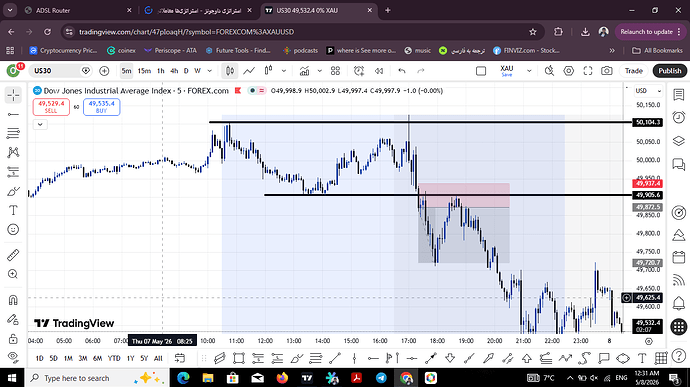
Task: Take a chart snapshot with camera icon
Action: 607,71
